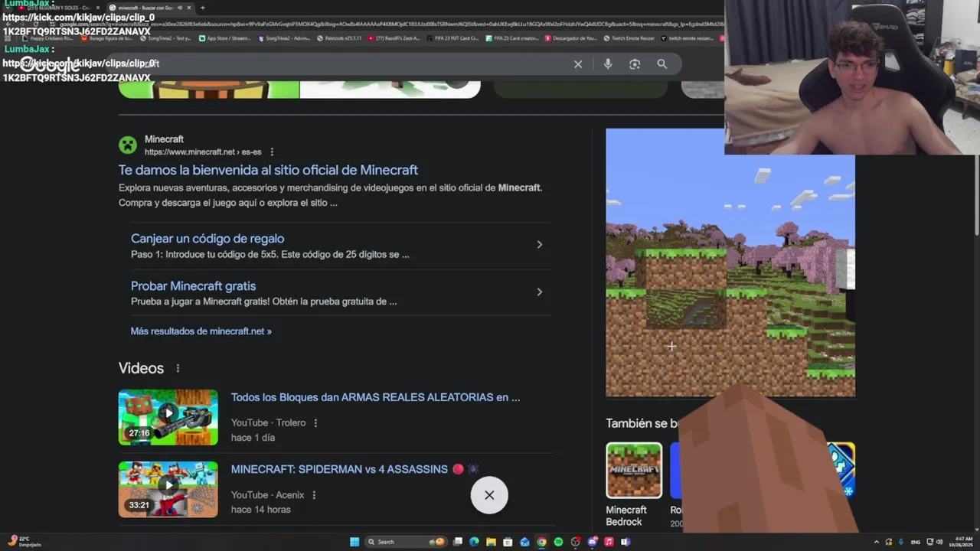Launch Microsoft Edge from the taskbar
The image size is (980, 551).
[474, 542]
